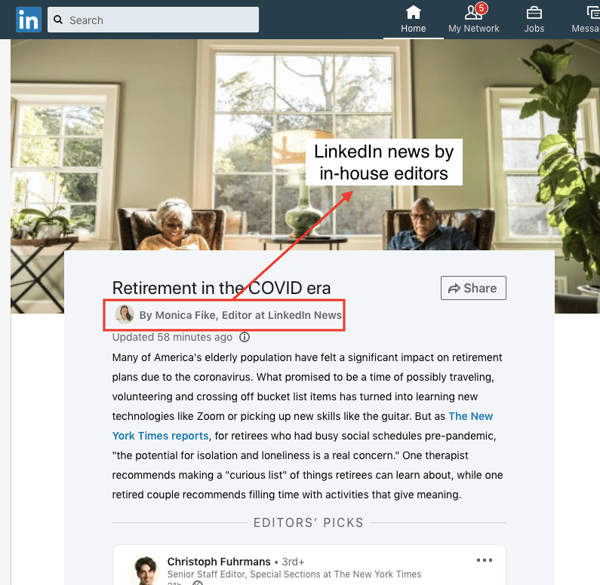The image size is (600, 585).
Task: Open the Messaging icon
Action: tap(593, 12)
